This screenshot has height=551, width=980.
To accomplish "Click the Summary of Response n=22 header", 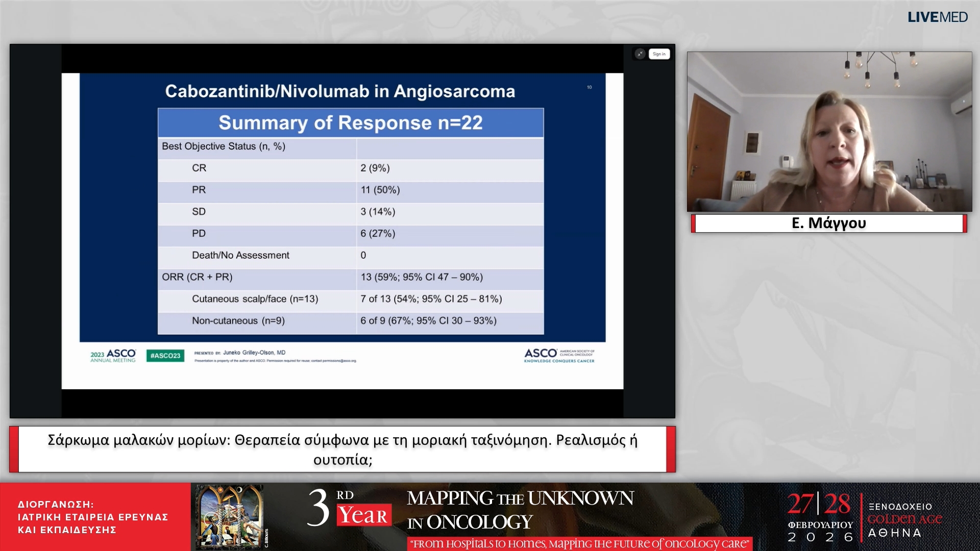I will pos(351,123).
